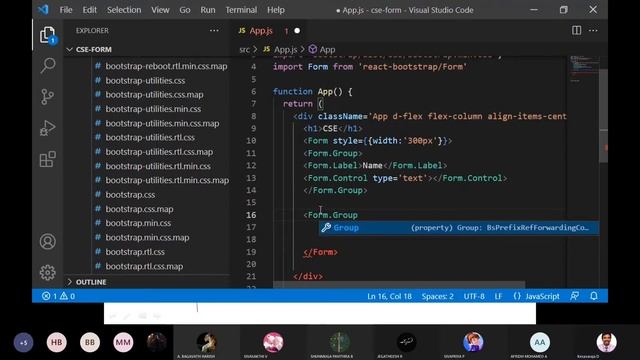This screenshot has height=360, width=640.
Task: Open bootstrap-utilities.css.map file
Action: (154, 95)
